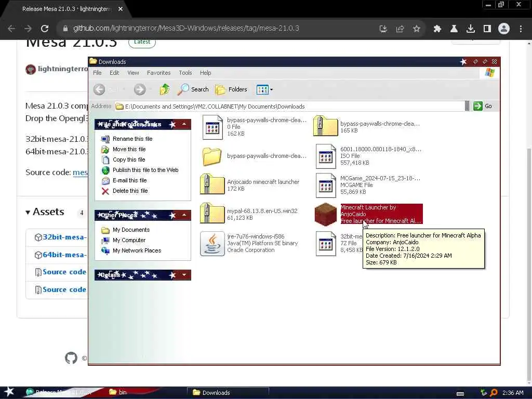532x399 pixels.
Task: Open Chrome downloads tray icon
Action: 471,29
